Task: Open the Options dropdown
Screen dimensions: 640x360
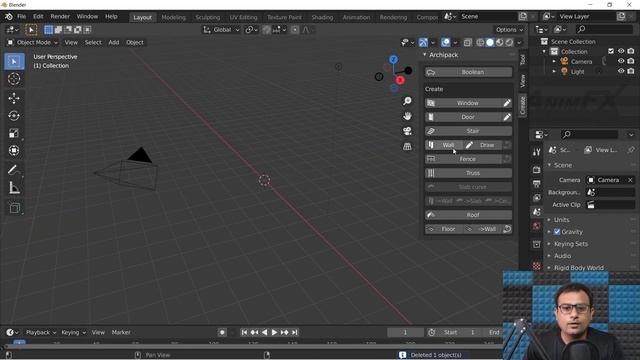Action: [509, 30]
